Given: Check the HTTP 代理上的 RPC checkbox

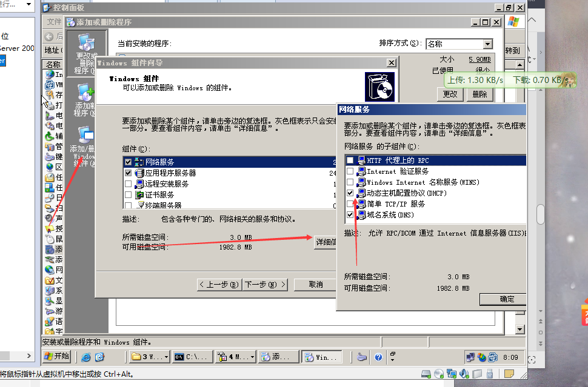Looking at the screenshot, I should pos(350,160).
